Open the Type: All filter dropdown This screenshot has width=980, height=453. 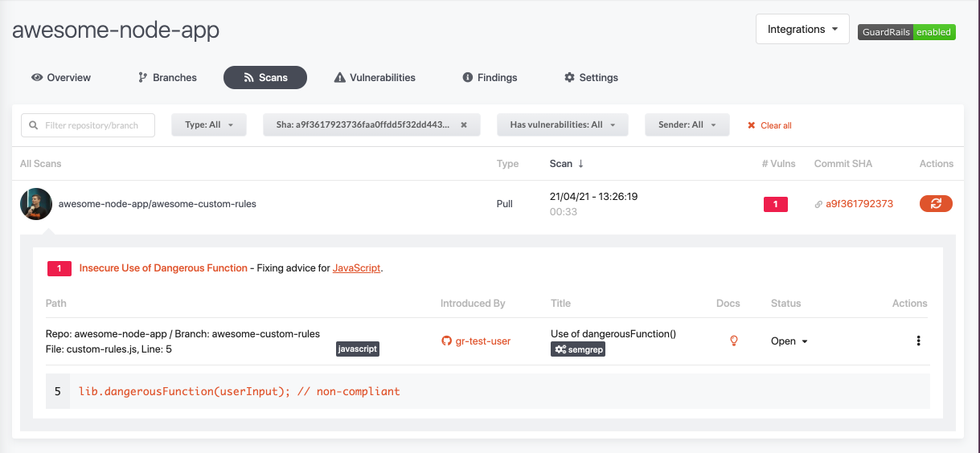pos(209,125)
